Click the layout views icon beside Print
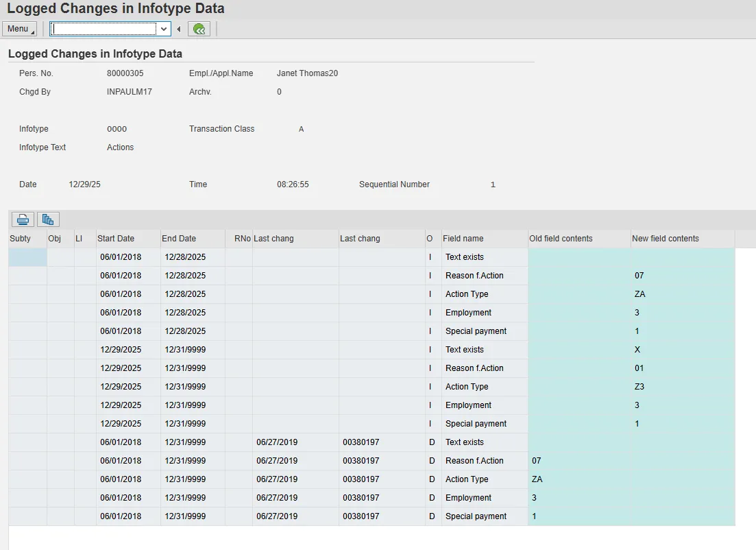This screenshot has height=550, width=756. coord(48,219)
